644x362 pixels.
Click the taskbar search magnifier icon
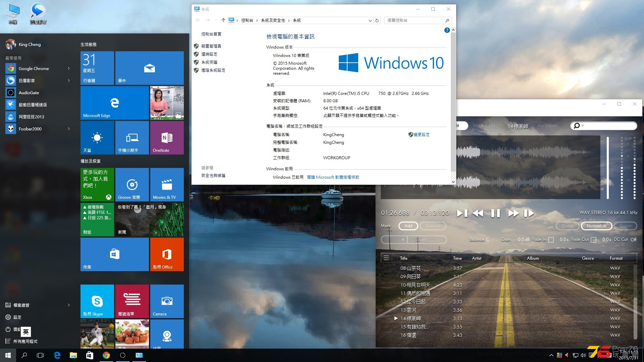coord(24,355)
